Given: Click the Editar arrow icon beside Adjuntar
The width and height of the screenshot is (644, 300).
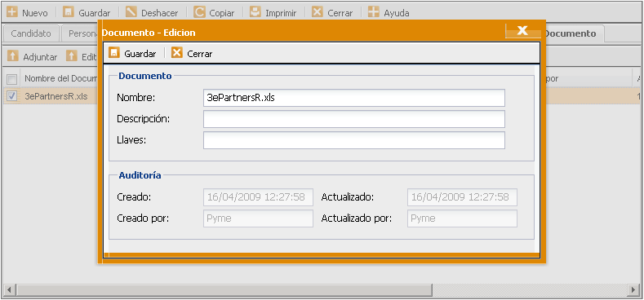Looking at the screenshot, I should pos(72,56).
